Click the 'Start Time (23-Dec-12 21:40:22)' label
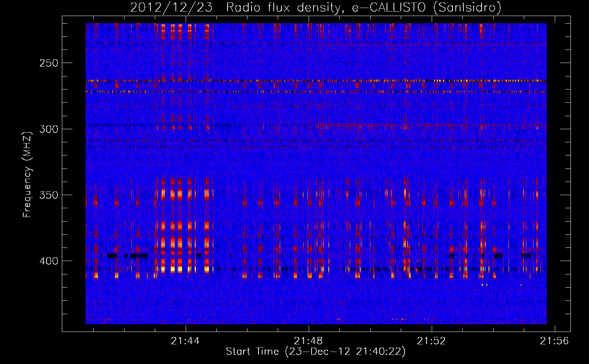 pos(316,352)
